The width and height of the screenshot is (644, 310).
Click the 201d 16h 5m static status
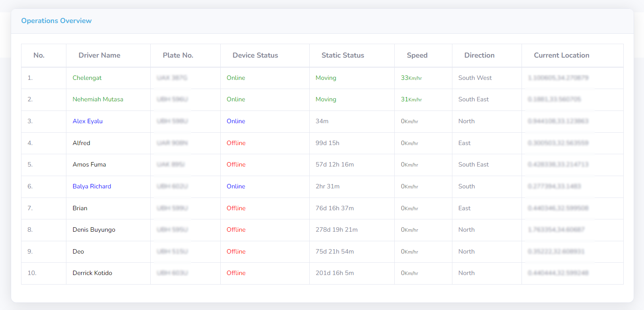(x=335, y=273)
